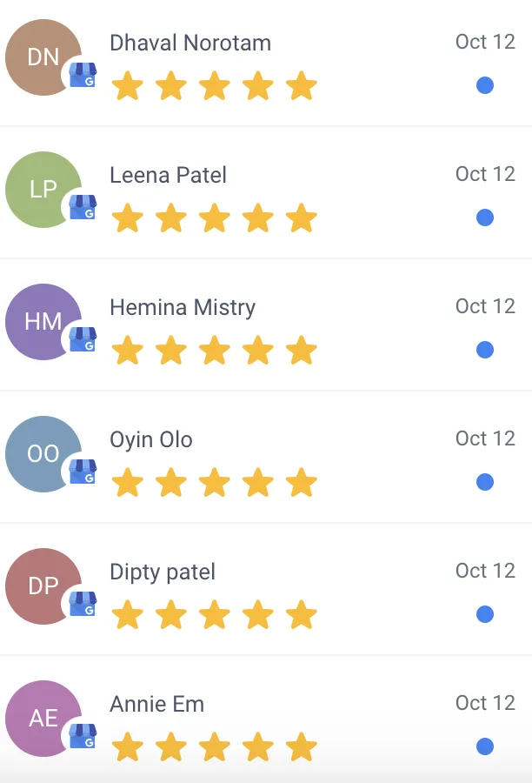532x783 pixels.
Task: Click the blue unread dot for Dhaval Norotam
Action: (485, 85)
